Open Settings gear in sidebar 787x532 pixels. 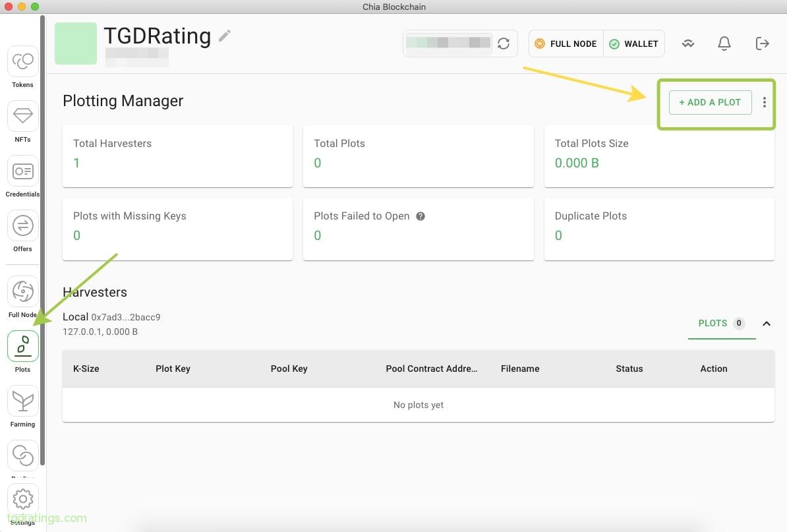pos(22,499)
